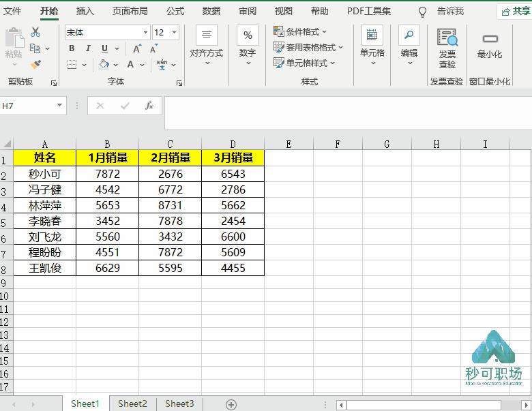This screenshot has height=411, width=532.
Task: Click the Tell Me (告诉我) lightbulb
Action: point(422,12)
